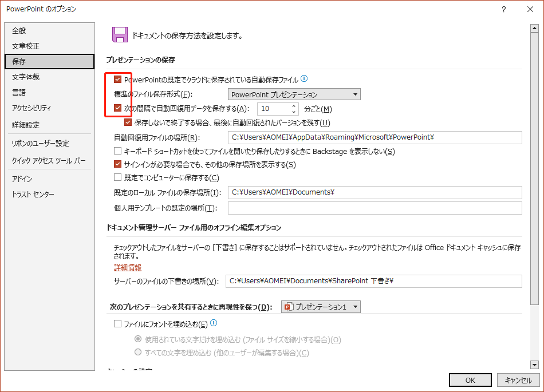Open the トラスト センター category
The height and width of the screenshot is (392, 544).
49,195
